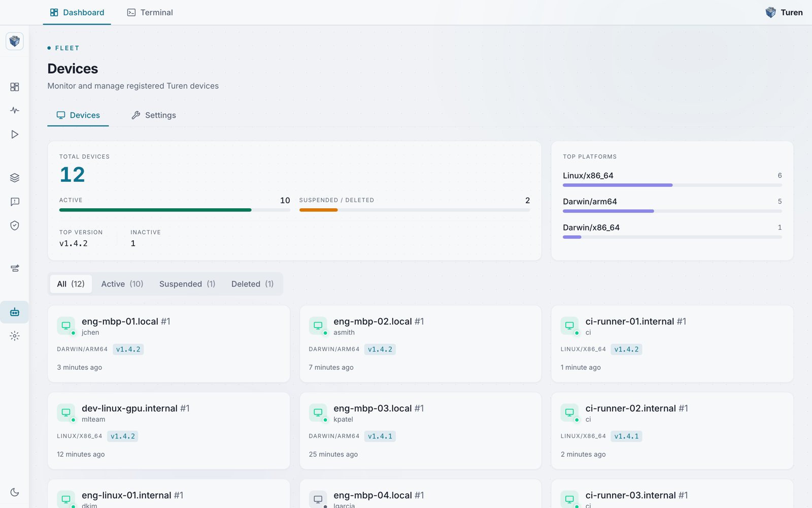
Task: Click the eng-mbp-03.local device monitor icon
Action: [x=318, y=412]
